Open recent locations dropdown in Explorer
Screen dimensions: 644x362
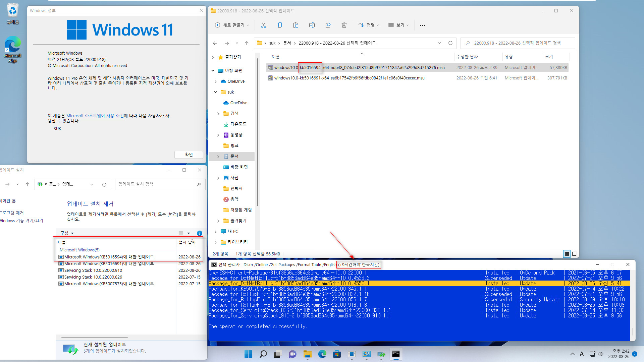coord(237,43)
